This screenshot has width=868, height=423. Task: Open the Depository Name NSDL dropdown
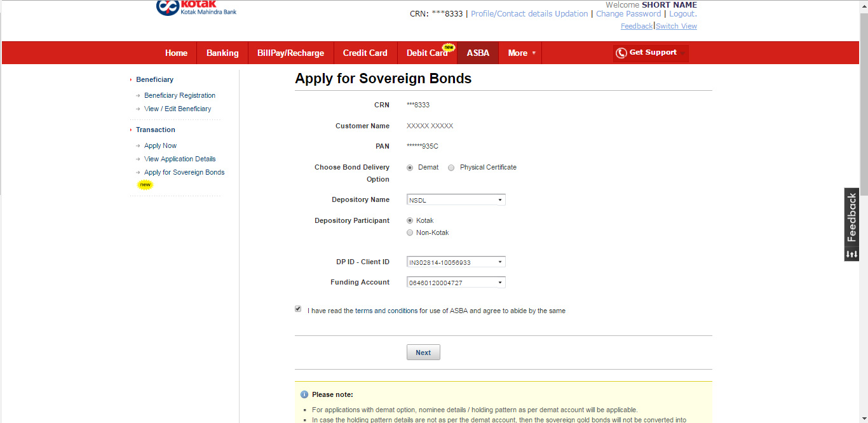point(456,200)
